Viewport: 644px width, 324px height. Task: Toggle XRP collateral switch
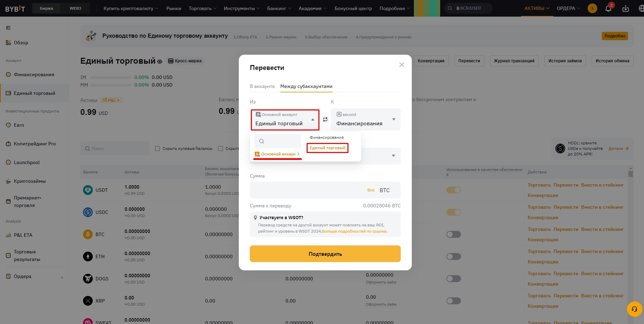tap(453, 301)
